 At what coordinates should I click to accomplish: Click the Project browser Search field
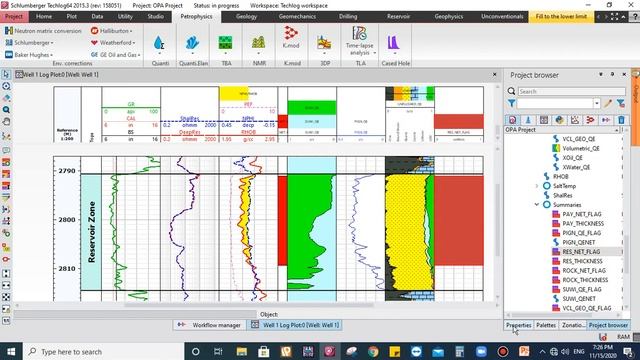click(x=571, y=91)
